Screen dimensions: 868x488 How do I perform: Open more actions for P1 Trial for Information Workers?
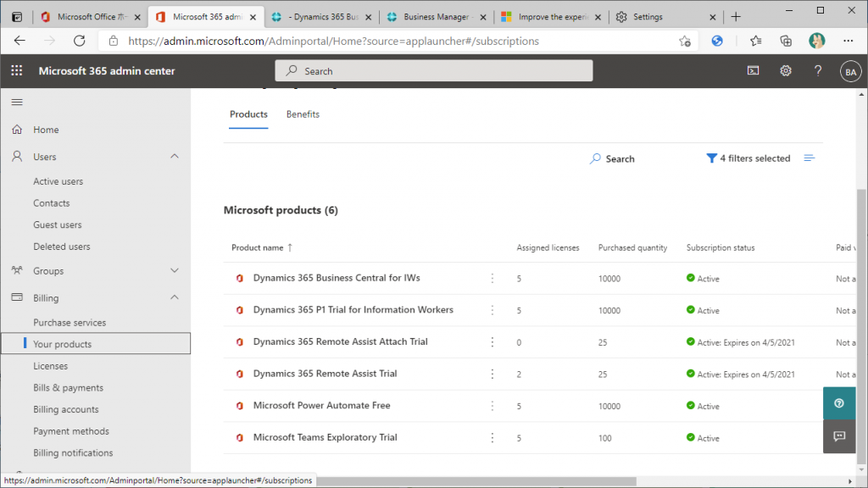click(492, 310)
